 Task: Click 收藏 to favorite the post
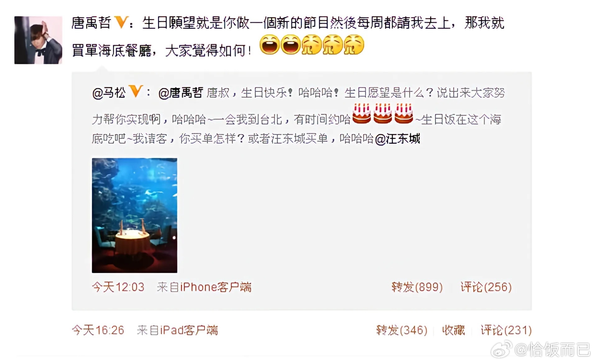pos(453,330)
